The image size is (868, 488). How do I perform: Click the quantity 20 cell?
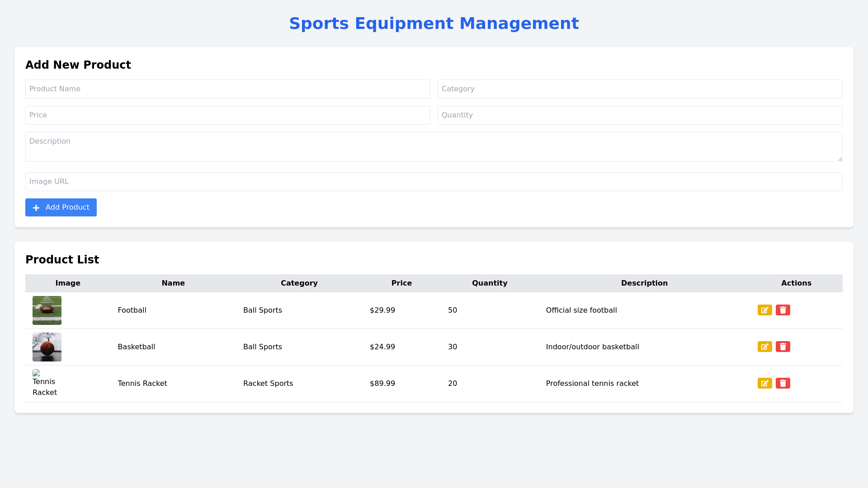click(x=490, y=384)
